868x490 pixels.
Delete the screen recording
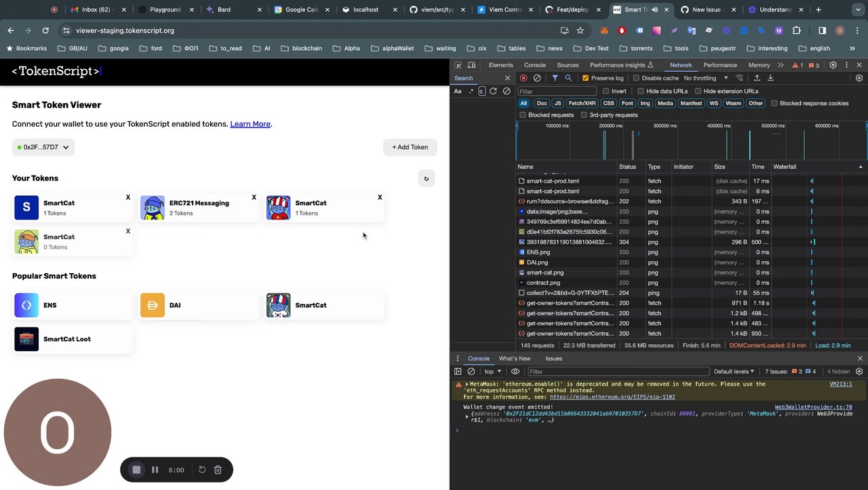tap(218, 470)
